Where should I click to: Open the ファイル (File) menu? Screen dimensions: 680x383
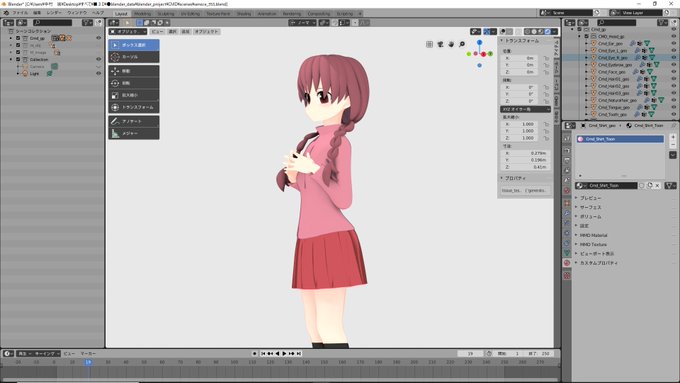click(x=20, y=13)
